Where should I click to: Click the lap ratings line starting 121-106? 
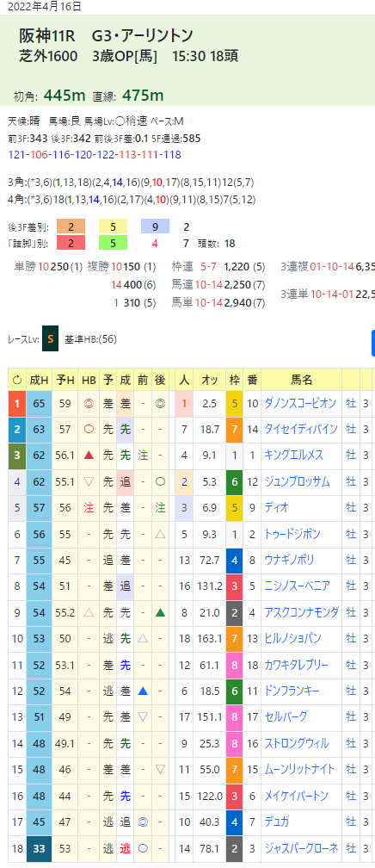click(x=95, y=154)
